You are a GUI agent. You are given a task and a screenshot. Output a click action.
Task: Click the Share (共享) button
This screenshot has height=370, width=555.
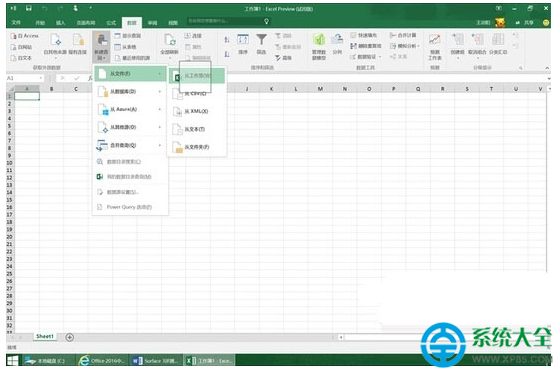click(x=525, y=23)
